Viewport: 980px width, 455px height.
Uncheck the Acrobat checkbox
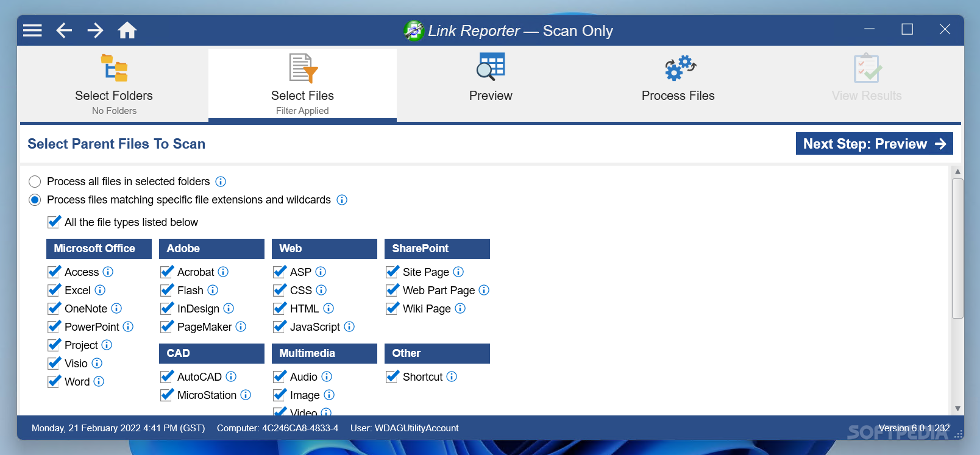click(x=167, y=272)
